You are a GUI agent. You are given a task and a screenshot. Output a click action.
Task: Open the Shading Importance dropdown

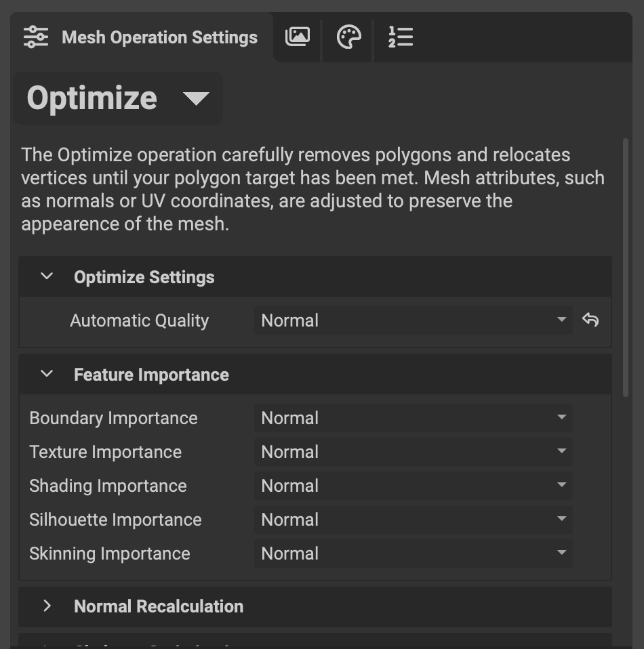[561, 486]
